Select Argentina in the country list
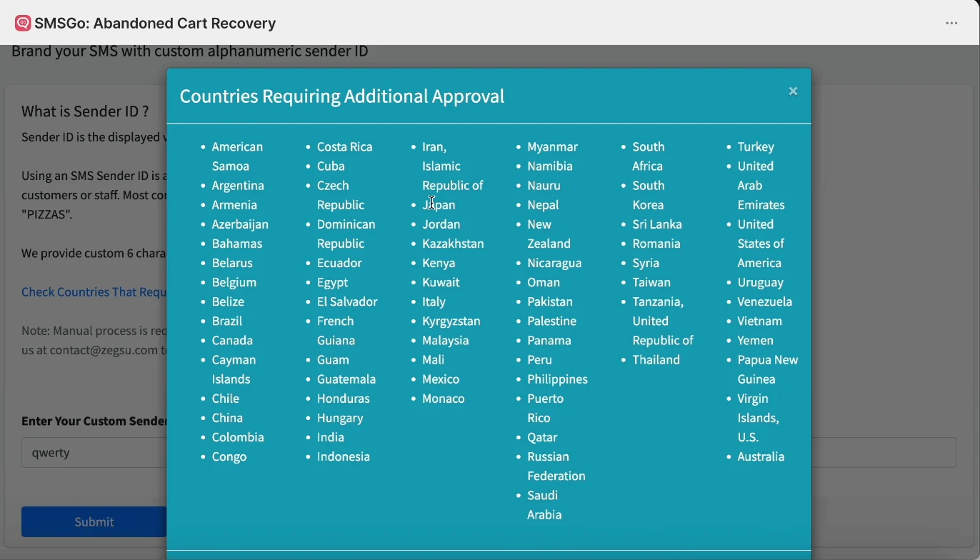The width and height of the screenshot is (980, 560). coord(238,186)
